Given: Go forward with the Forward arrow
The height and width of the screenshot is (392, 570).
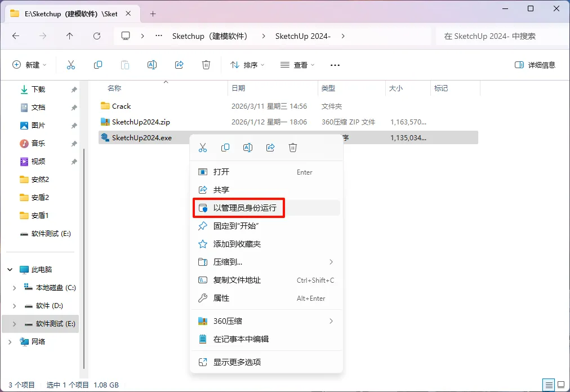Looking at the screenshot, I should (43, 36).
